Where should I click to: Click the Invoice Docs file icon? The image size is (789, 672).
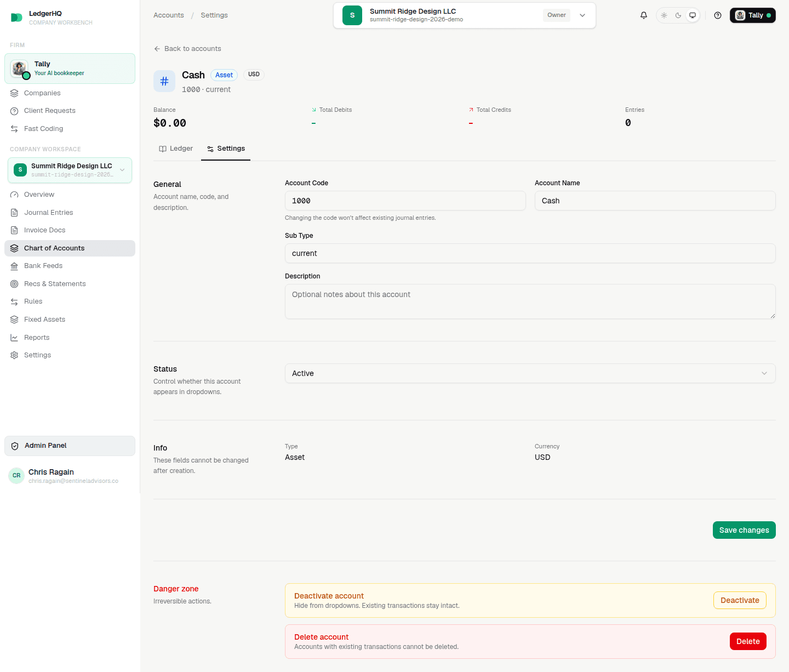click(x=14, y=230)
